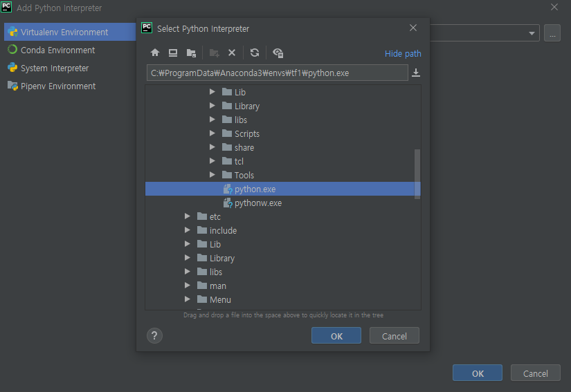Confirm with OK in Select Python Interpreter dialog
This screenshot has height=392, width=571.
point(336,335)
